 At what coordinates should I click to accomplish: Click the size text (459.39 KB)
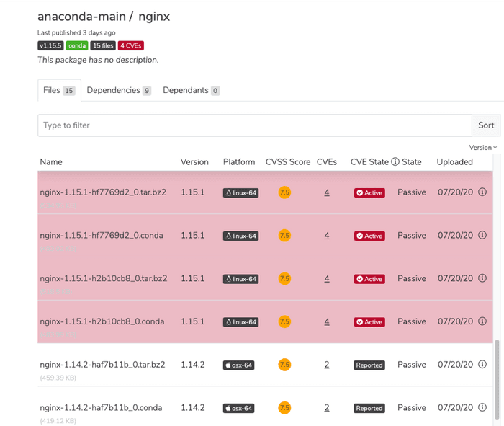pyautogui.click(x=58, y=378)
